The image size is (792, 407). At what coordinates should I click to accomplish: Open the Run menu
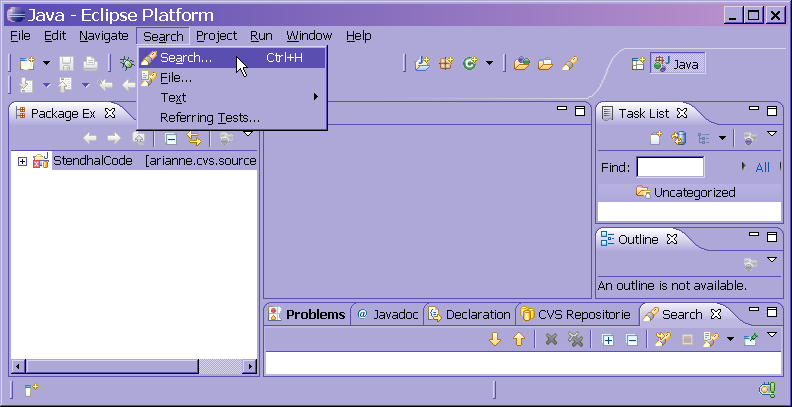[x=261, y=36]
